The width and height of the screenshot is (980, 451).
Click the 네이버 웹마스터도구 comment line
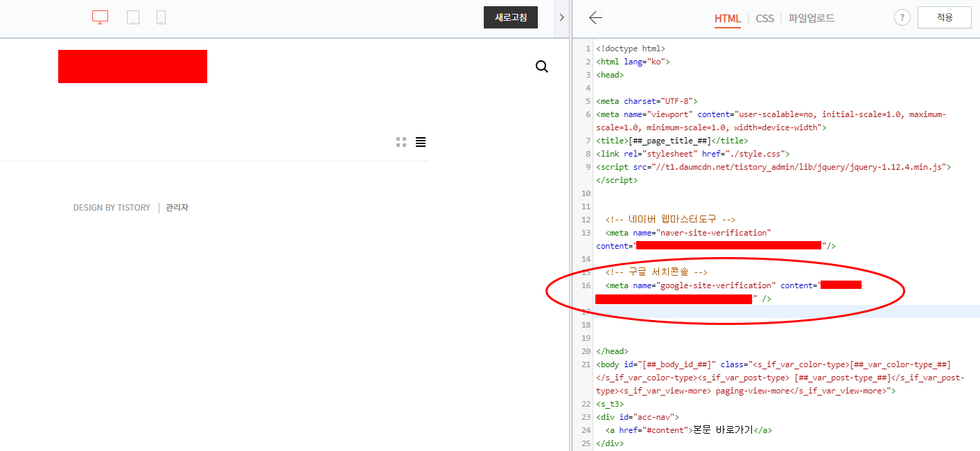coord(670,220)
